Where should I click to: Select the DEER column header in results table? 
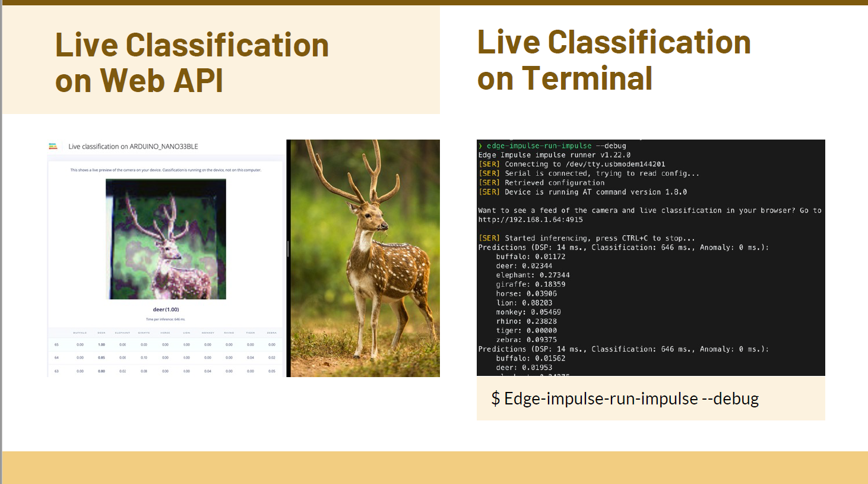point(102,333)
